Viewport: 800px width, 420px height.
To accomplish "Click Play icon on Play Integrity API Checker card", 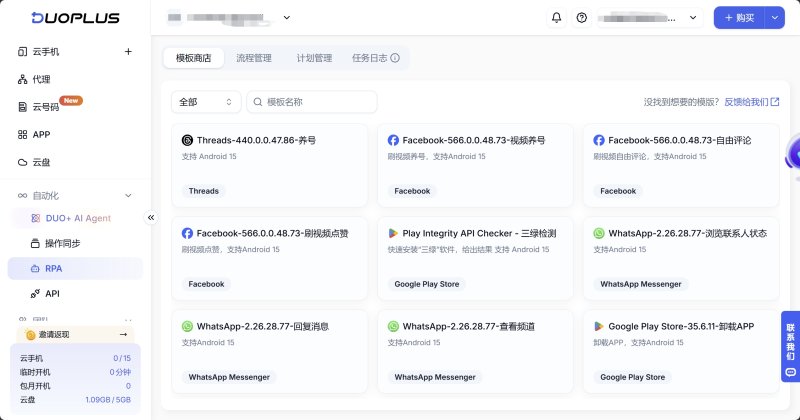I will pos(393,233).
